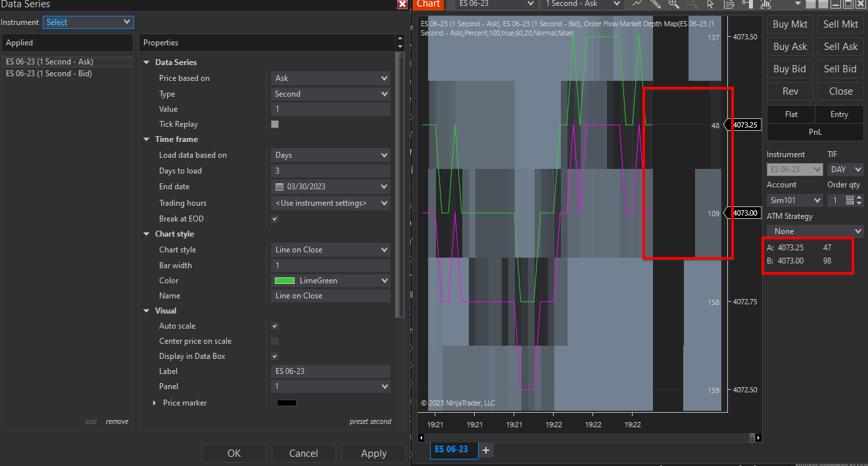Toggle the Break at EOD checkbox
The height and width of the screenshot is (466, 868).
tap(275, 219)
